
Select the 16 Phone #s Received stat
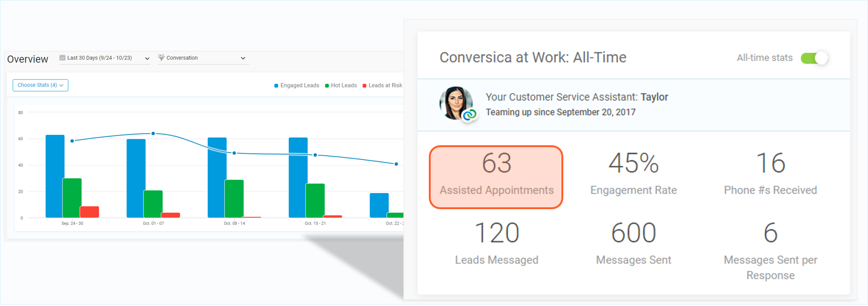770,174
